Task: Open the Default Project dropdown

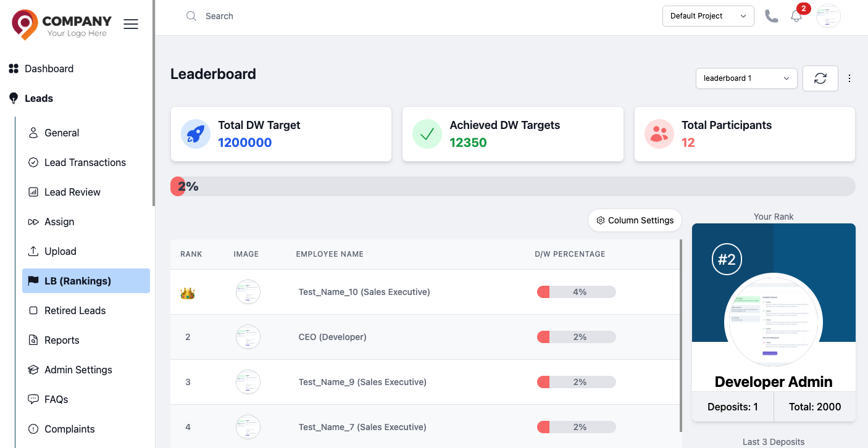Action: tap(708, 16)
